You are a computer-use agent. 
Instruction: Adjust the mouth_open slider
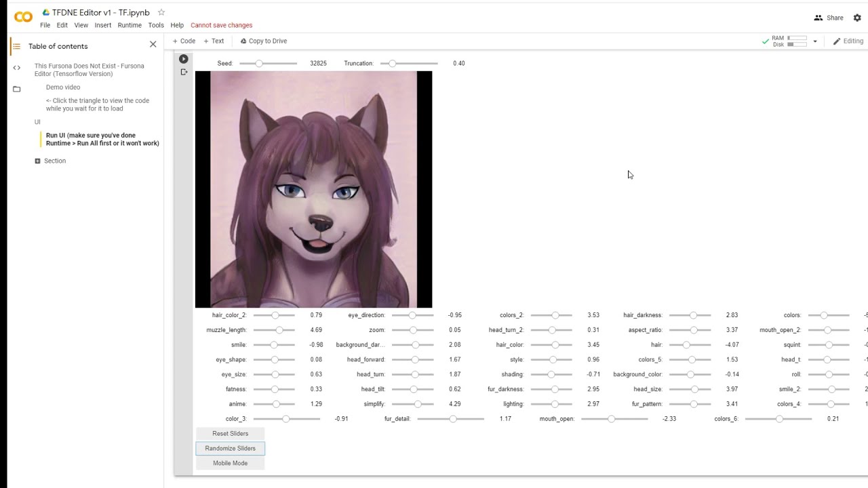coord(614,419)
